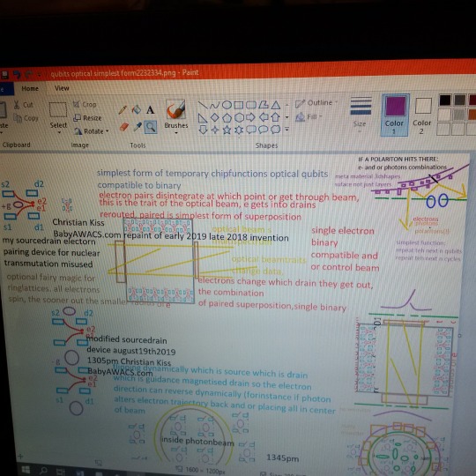Choose the Pentagon shape
Screen dimensions: 476x476
click(227, 118)
